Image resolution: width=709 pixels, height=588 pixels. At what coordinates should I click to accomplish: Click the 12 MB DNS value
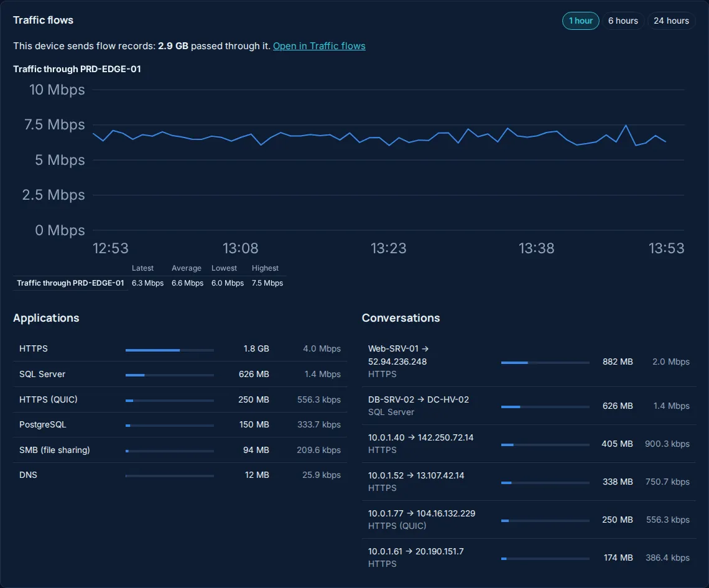(x=257, y=475)
